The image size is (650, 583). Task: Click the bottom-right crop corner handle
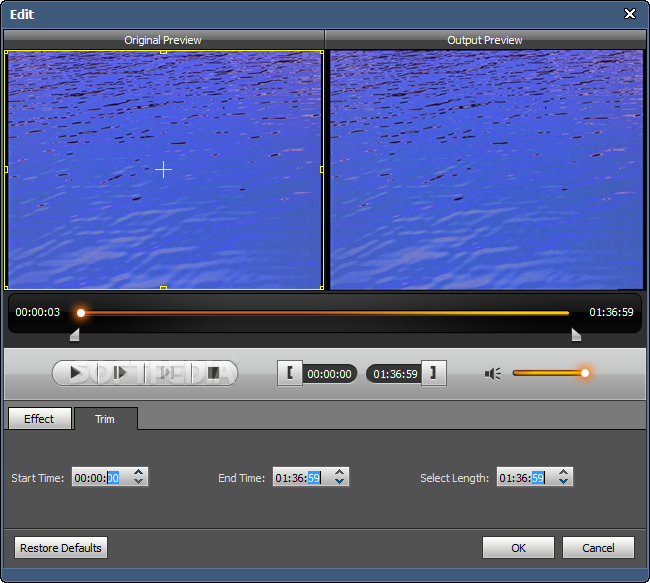pos(322,287)
